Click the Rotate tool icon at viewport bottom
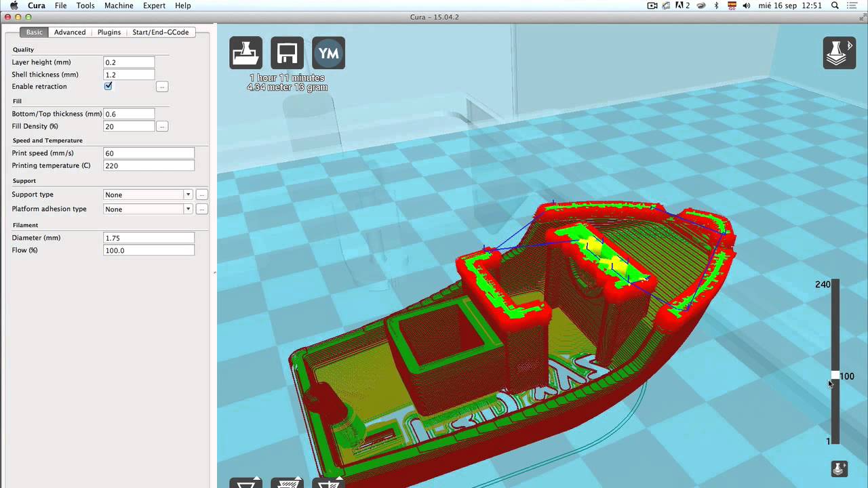This screenshot has width=868, height=488. [x=245, y=483]
